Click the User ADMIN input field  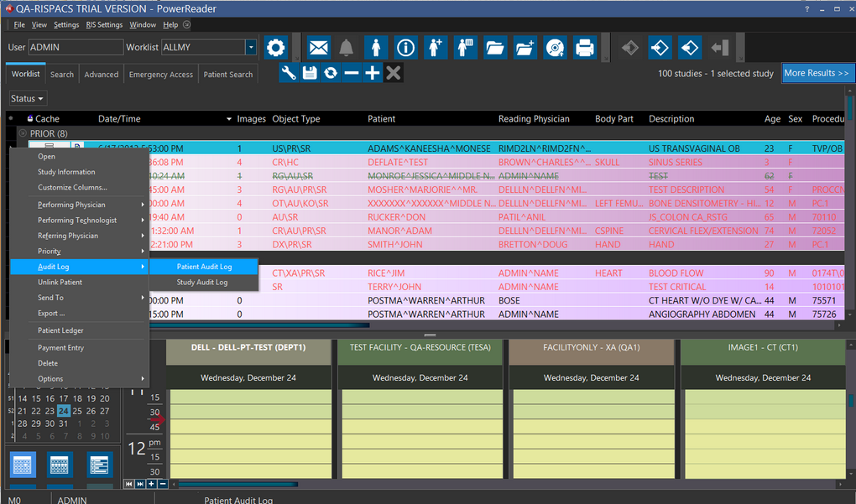[x=74, y=48]
